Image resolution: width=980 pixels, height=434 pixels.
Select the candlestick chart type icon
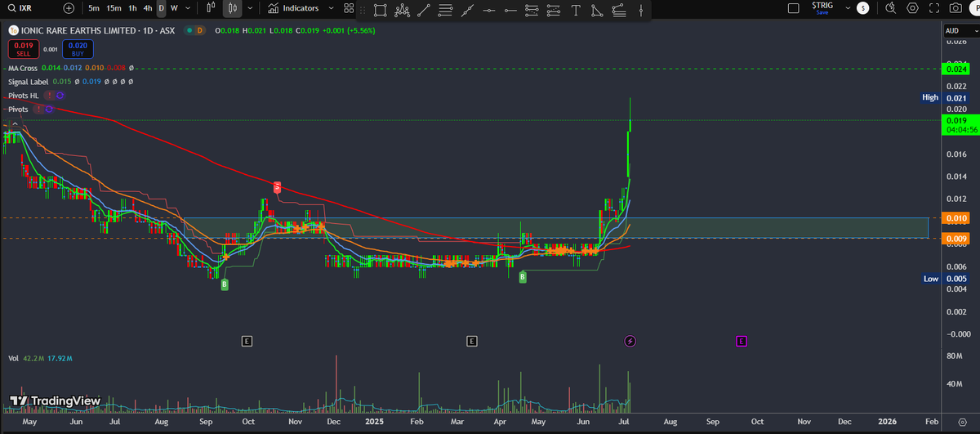[x=233, y=8]
